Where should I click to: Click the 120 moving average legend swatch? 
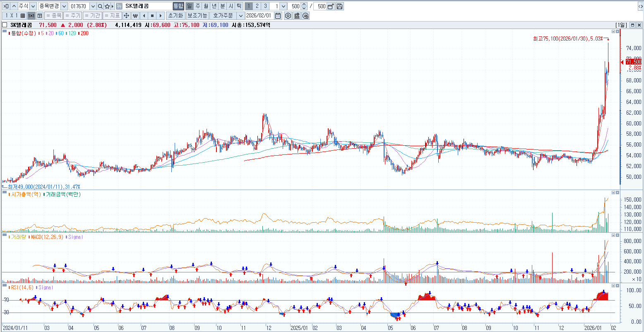point(67,33)
